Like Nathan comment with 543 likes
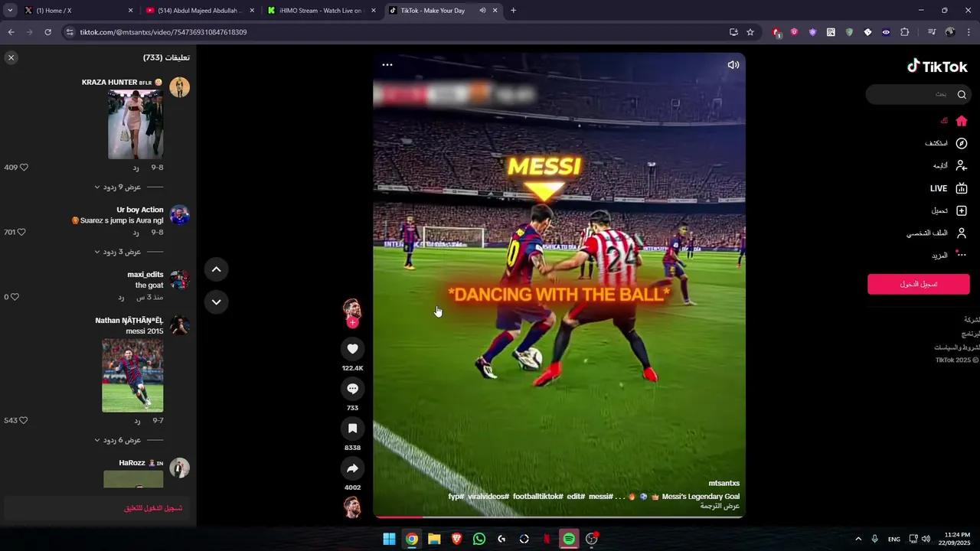The image size is (980, 551). click(x=23, y=420)
